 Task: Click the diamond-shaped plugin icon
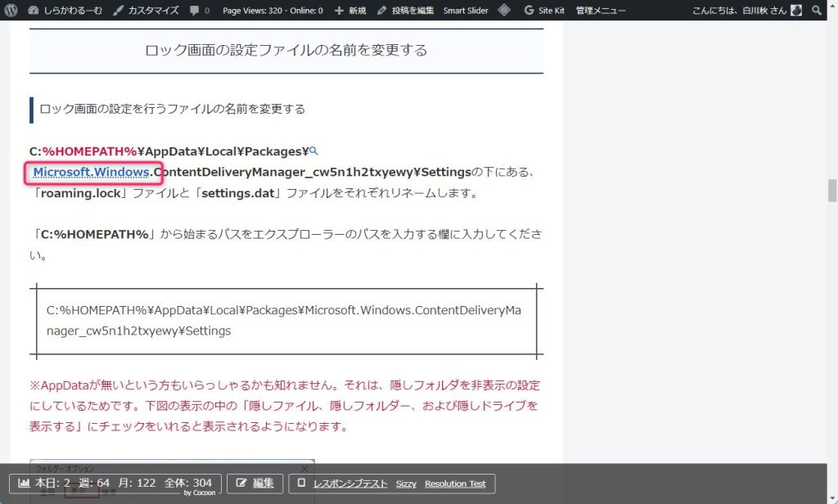click(505, 11)
